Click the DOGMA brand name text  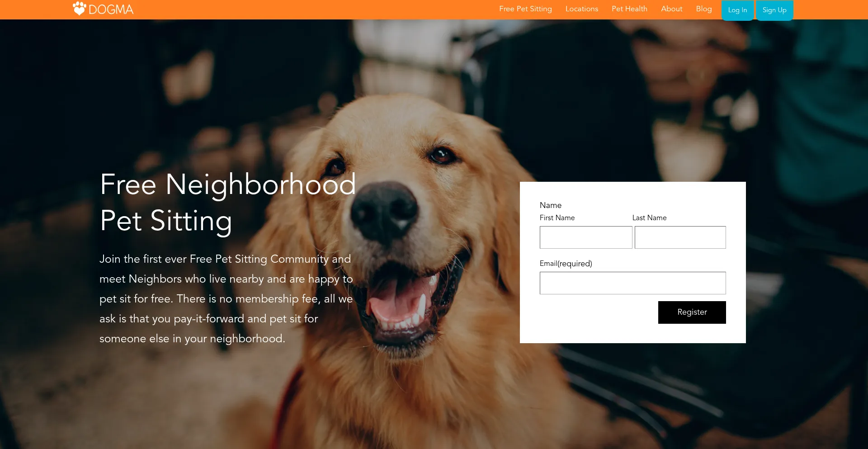coord(111,9)
